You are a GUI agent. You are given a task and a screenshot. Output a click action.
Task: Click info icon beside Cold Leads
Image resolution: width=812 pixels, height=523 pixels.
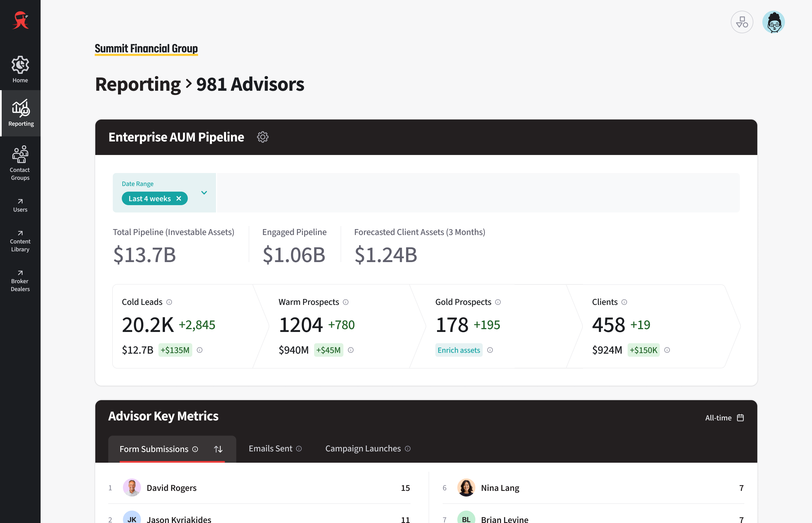(169, 302)
